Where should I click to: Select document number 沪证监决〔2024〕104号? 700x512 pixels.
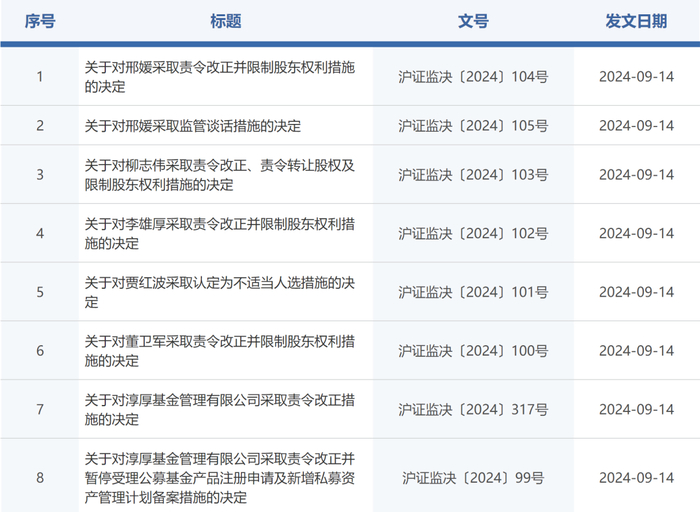click(x=473, y=77)
